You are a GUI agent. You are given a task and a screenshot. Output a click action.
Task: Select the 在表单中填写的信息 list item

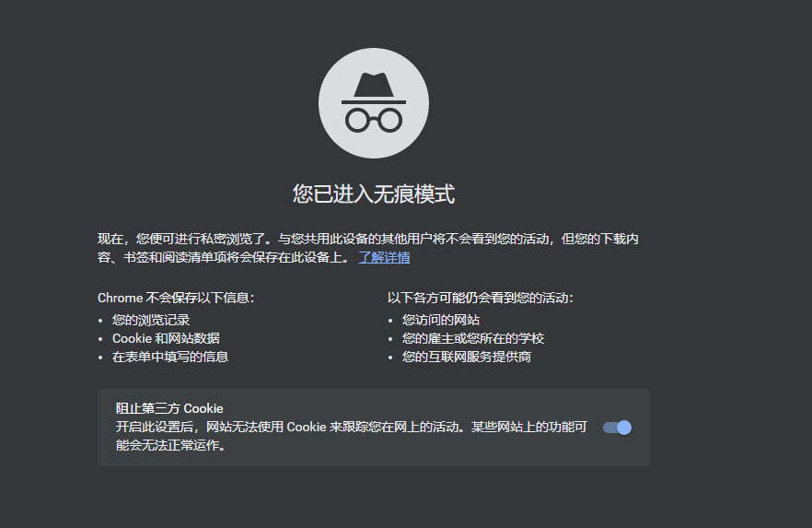click(170, 357)
